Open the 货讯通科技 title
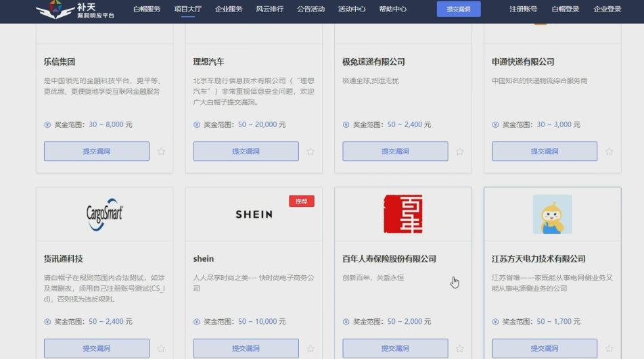This screenshot has height=359, width=644. pyautogui.click(x=64, y=259)
